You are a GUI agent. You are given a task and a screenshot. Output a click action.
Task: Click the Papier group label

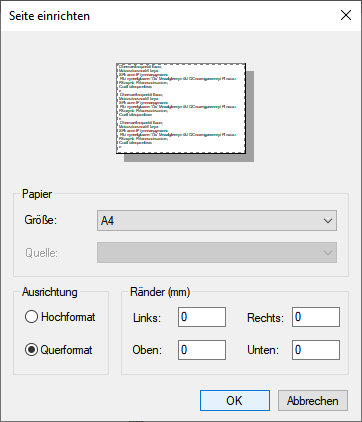[x=37, y=194]
